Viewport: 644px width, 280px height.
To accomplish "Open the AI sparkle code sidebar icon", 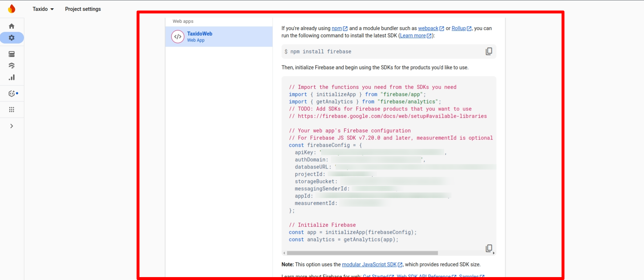I will (12, 94).
